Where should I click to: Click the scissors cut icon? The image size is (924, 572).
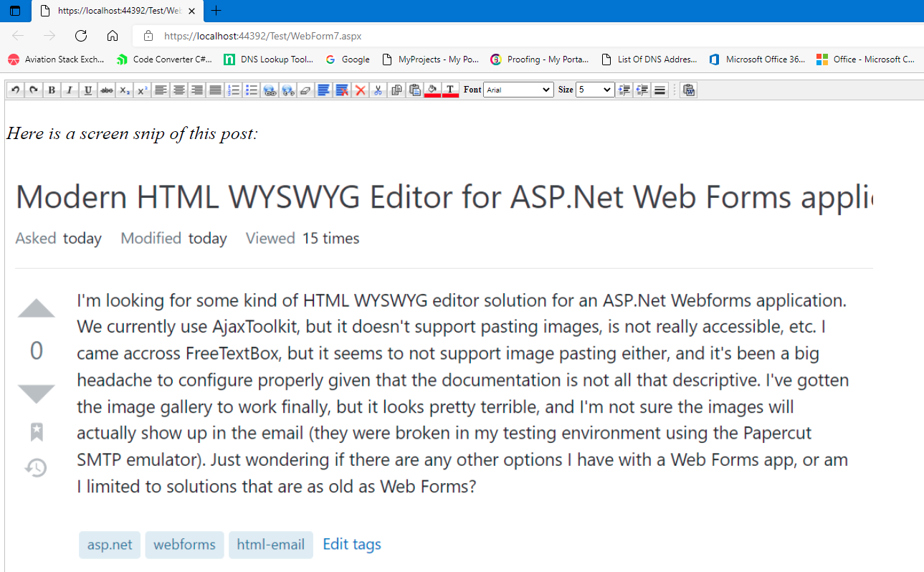(378, 90)
